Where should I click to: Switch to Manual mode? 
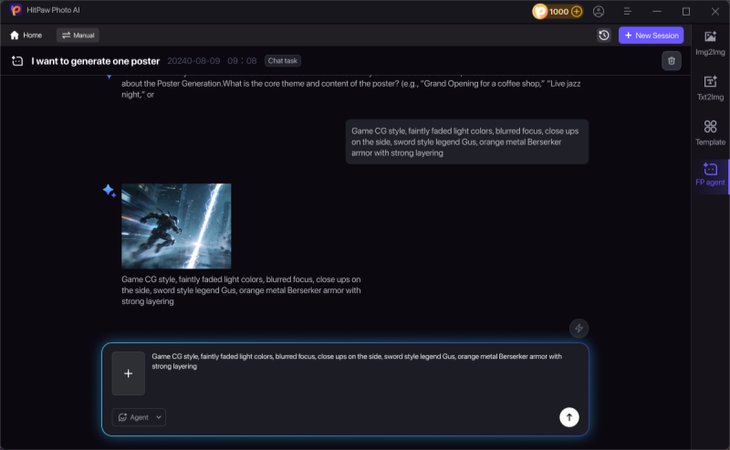[78, 35]
